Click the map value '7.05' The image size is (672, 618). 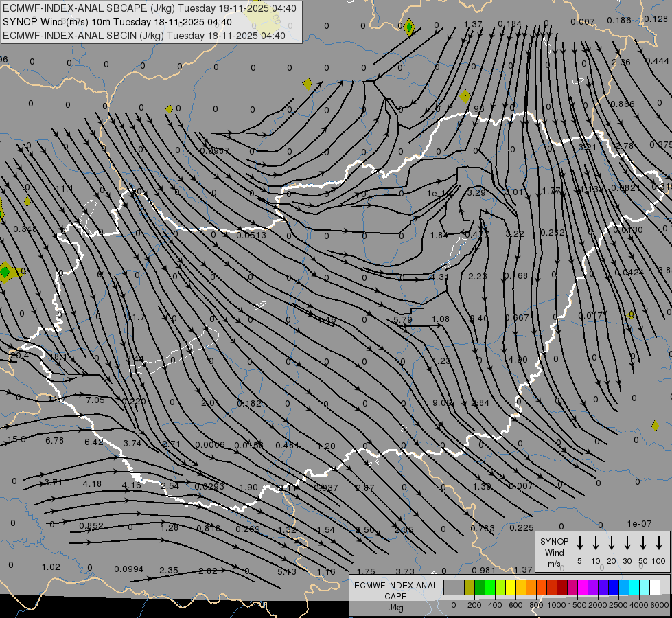point(95,400)
